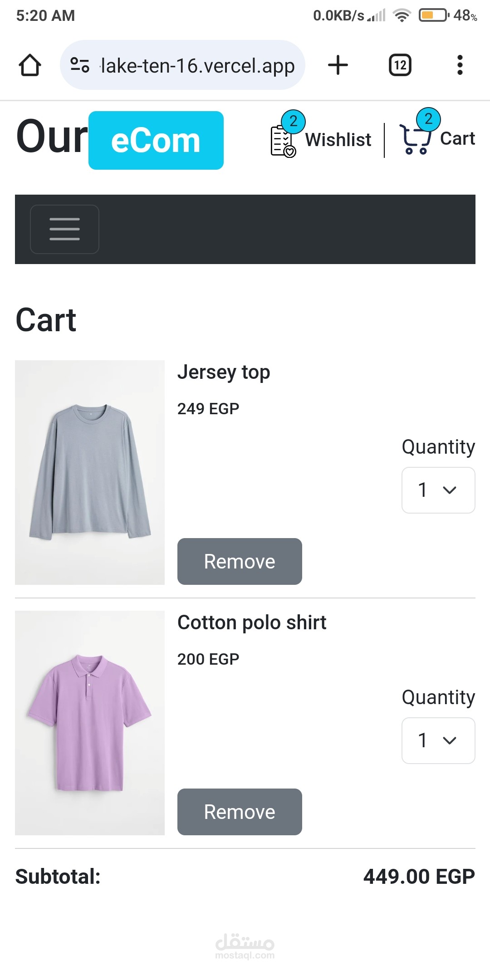Viewport: 490px width, 980px height.
Task: Remove Jersey top from the cart
Action: pos(240,561)
